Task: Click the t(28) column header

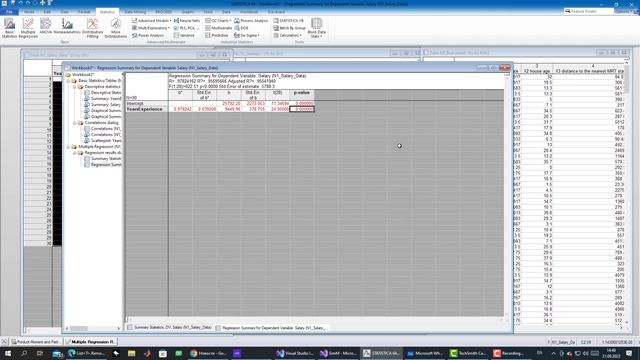Action: 278,95
